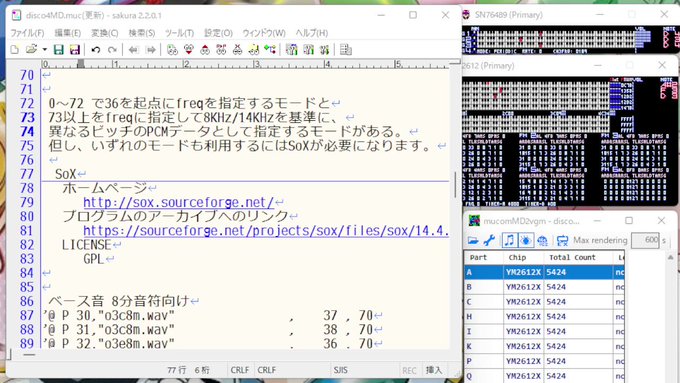Image resolution: width=680 pixels, height=383 pixels.
Task: Open the type list settings icon
Action: [291, 50]
